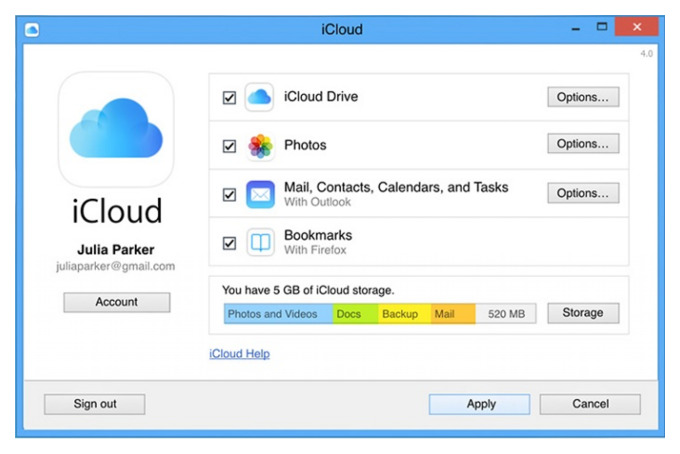Open Options for Mail, Contacts, Calendars
680x454 pixels.
pos(583,193)
